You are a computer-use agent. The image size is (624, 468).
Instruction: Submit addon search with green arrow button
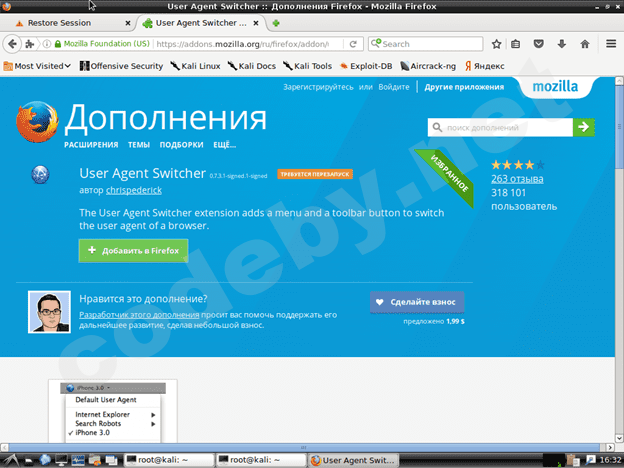tap(584, 127)
